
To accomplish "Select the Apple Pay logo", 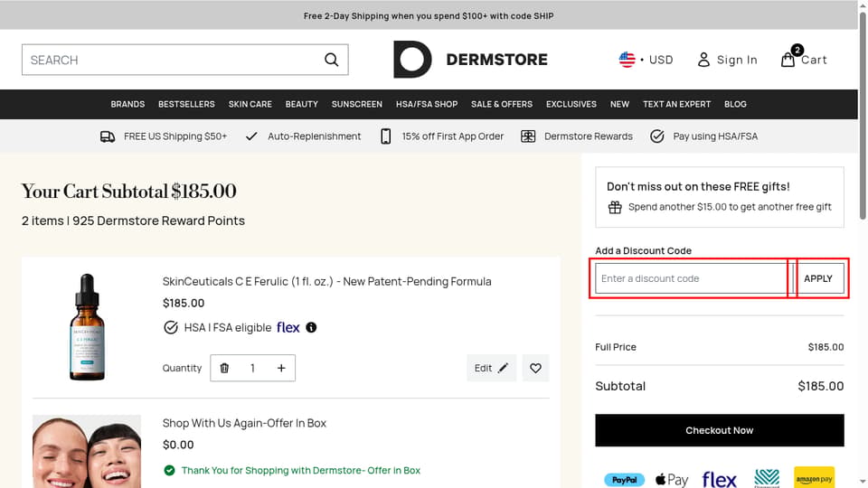I will point(672,480).
